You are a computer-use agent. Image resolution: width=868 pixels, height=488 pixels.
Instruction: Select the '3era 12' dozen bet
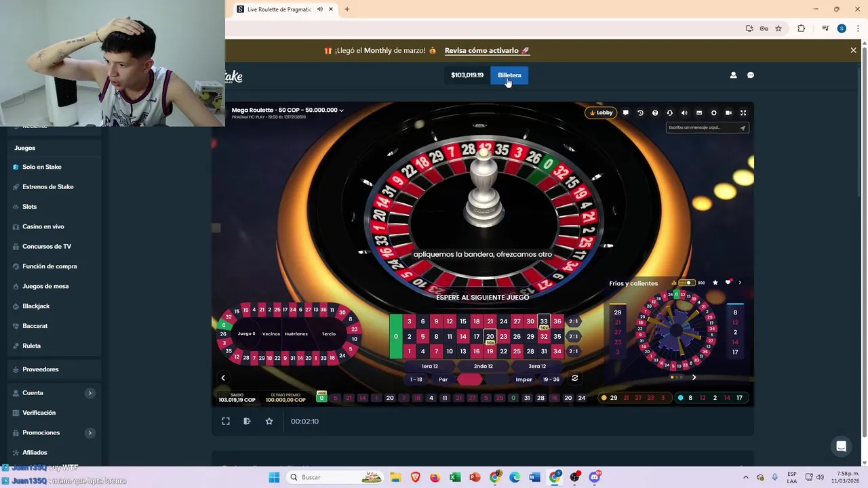[x=537, y=366]
